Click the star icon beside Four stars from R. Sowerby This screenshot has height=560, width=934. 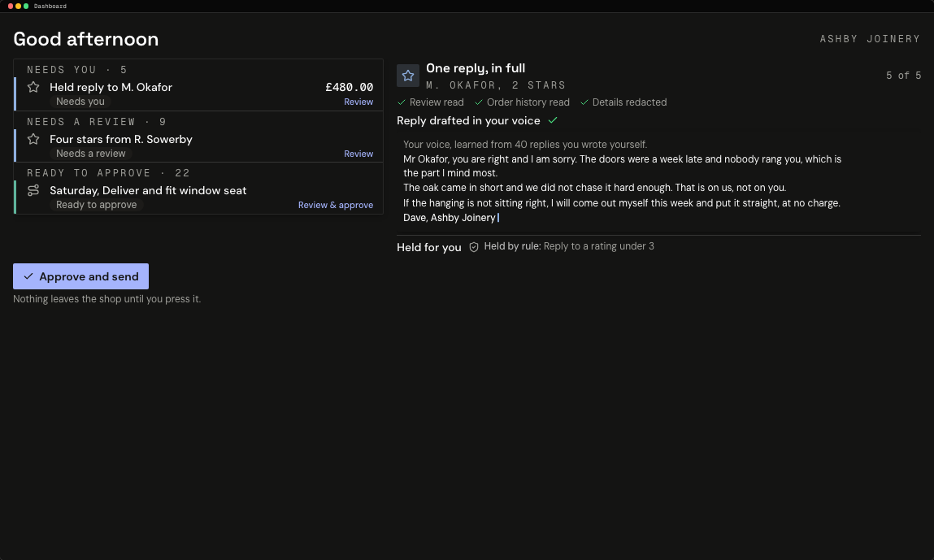[33, 139]
